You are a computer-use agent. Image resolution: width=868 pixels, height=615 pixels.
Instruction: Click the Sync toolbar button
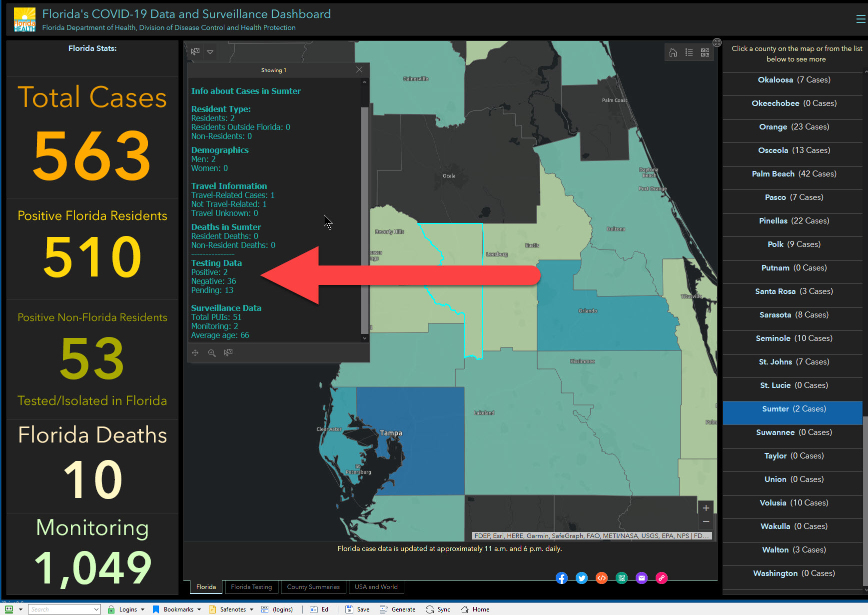(x=438, y=609)
